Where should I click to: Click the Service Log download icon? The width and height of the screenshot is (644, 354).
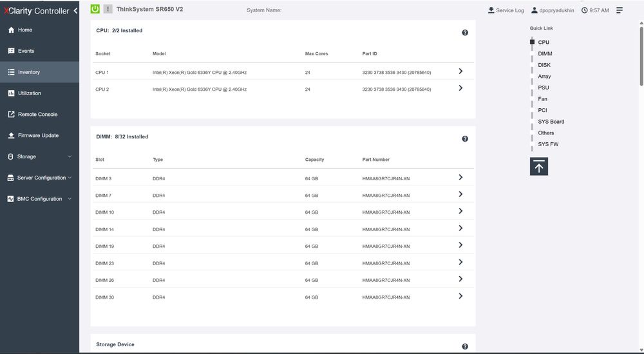pos(491,10)
